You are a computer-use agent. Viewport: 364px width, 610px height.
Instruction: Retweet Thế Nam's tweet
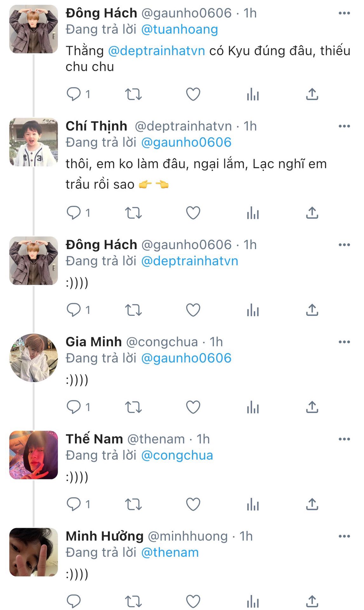pos(133,504)
